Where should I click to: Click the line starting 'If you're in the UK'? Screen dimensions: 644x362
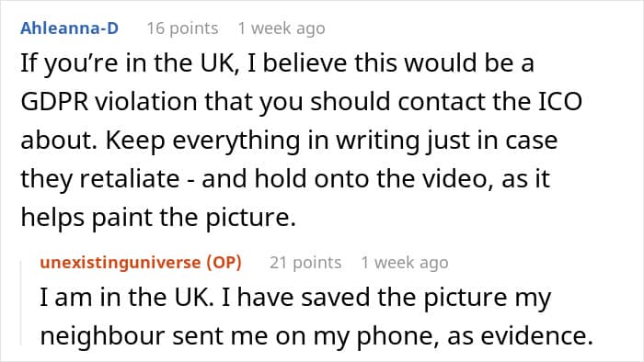pyautogui.click(x=277, y=63)
